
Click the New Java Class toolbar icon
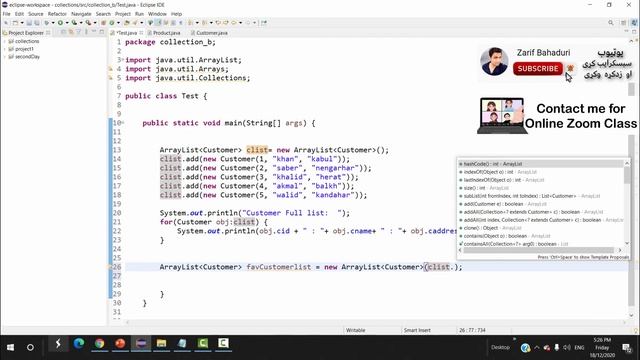click(112, 23)
